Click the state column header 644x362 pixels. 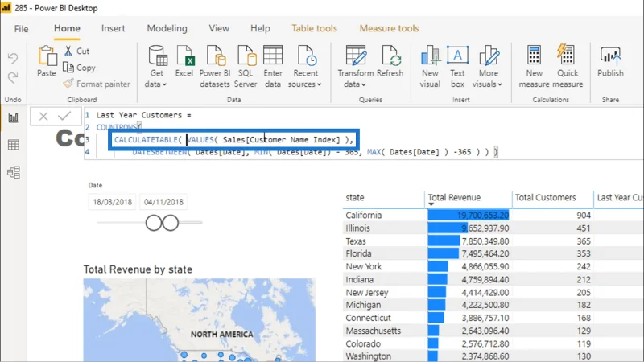355,197
